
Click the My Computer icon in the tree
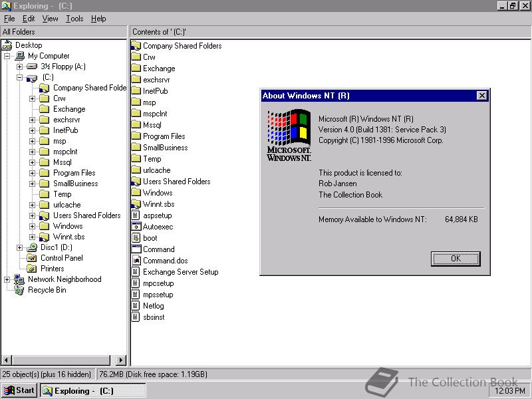tap(20, 56)
